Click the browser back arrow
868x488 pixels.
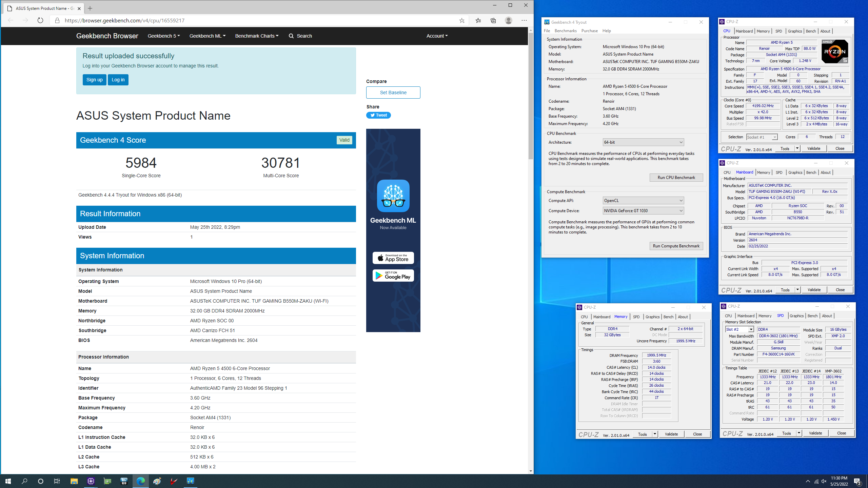point(11,20)
